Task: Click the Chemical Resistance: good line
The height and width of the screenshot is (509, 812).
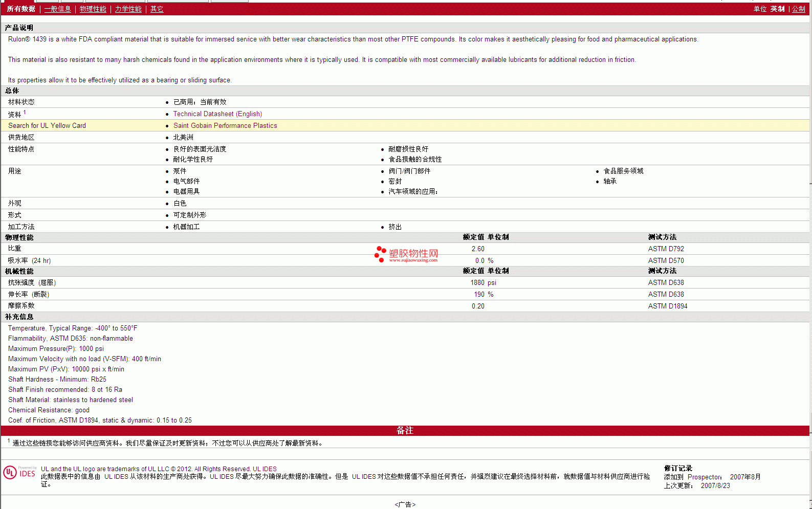Action: 49,410
